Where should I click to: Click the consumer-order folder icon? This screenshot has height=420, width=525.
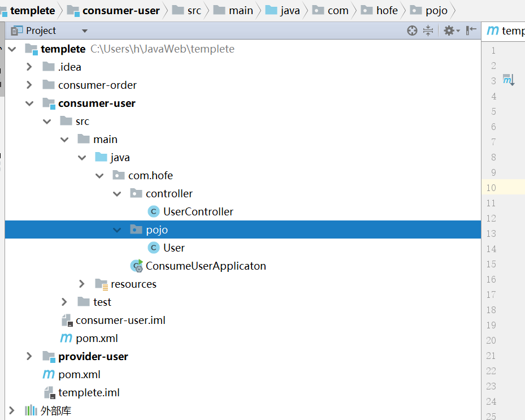pyautogui.click(x=49, y=85)
